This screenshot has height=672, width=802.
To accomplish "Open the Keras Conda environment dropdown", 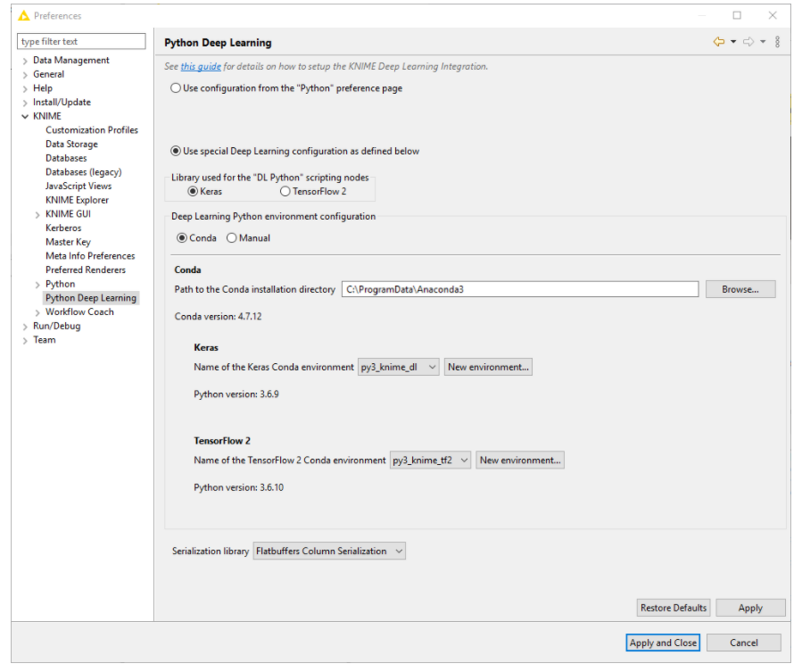I will click(399, 367).
